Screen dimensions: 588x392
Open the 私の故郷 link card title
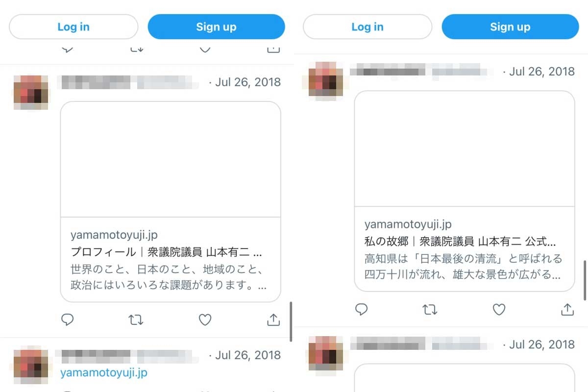tap(460, 242)
